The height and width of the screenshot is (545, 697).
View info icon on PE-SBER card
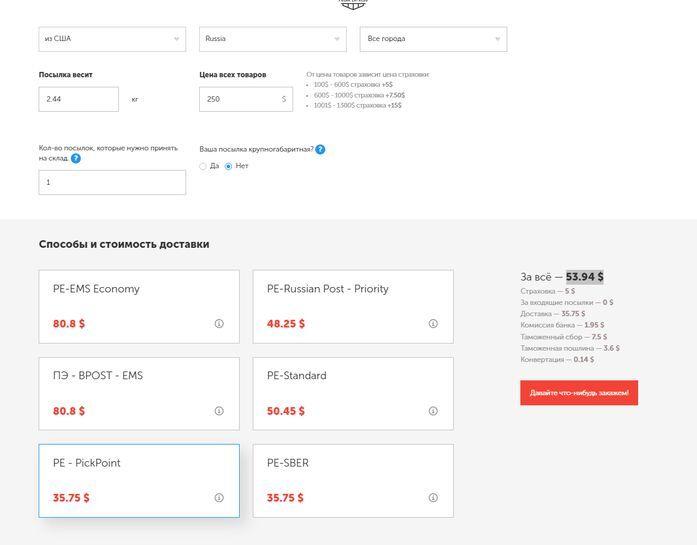pyautogui.click(x=433, y=498)
